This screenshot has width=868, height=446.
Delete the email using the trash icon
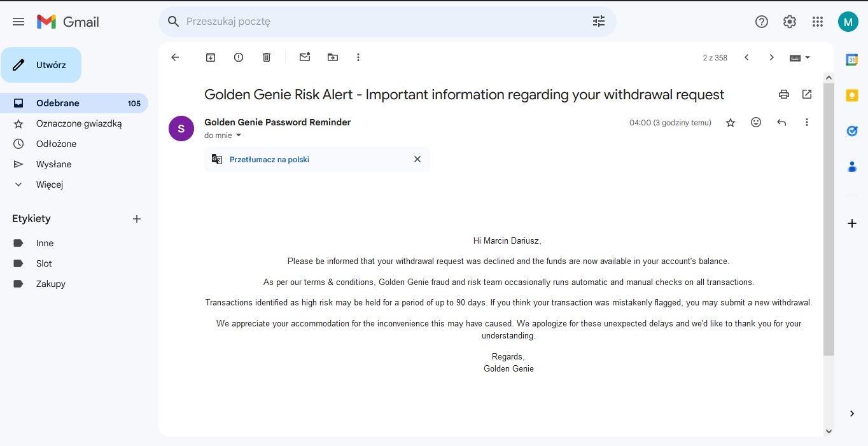click(x=267, y=57)
